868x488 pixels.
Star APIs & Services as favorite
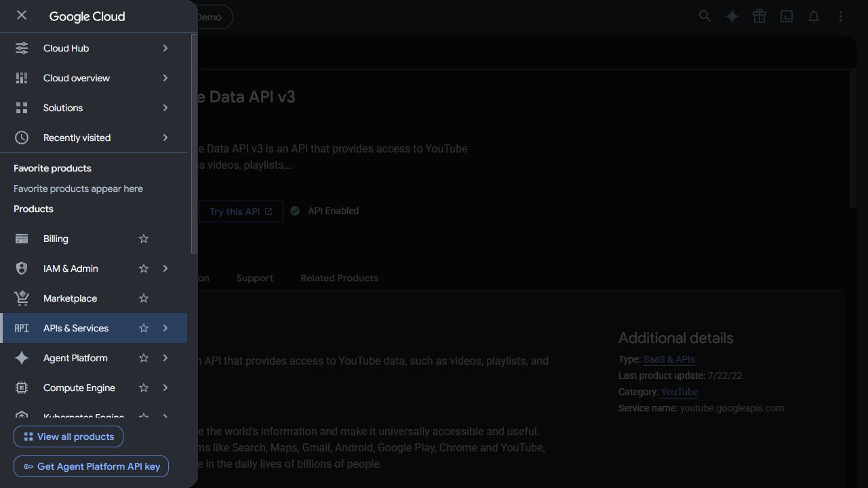click(144, 328)
